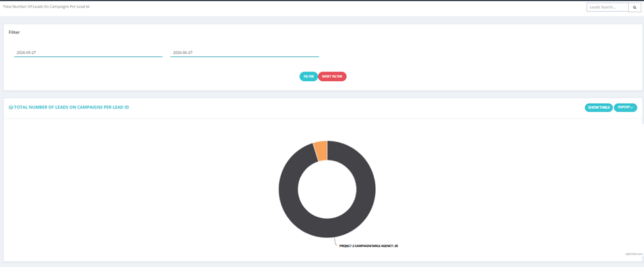Click the page title in the top bar
Viewport: 644px width, 267px height.
(x=46, y=7)
